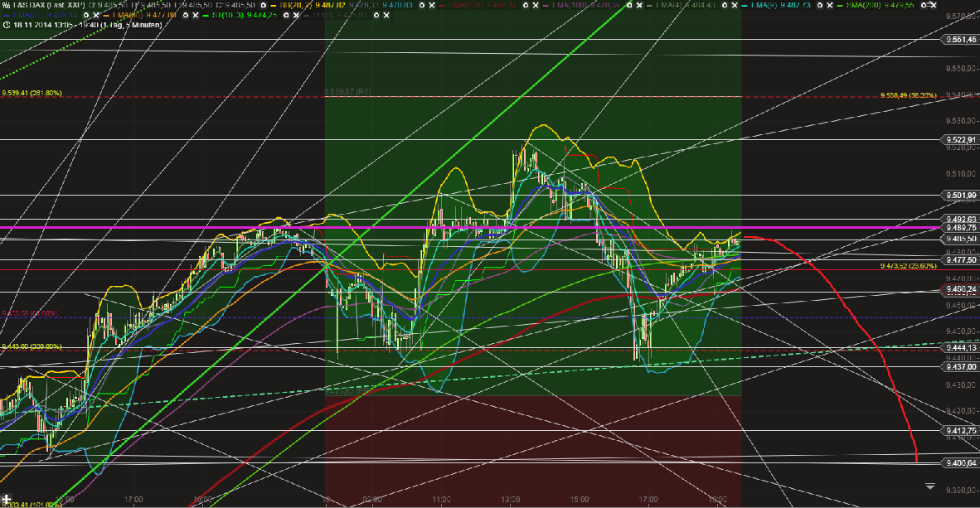Select the L&S DAX (Last, XXP) title
The image size is (980, 508).
click(50, 5)
